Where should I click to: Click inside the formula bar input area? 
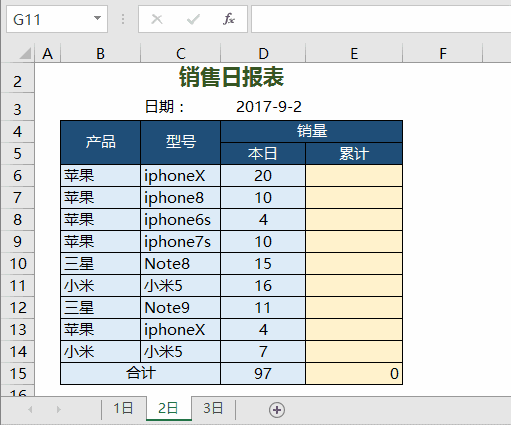[381, 19]
